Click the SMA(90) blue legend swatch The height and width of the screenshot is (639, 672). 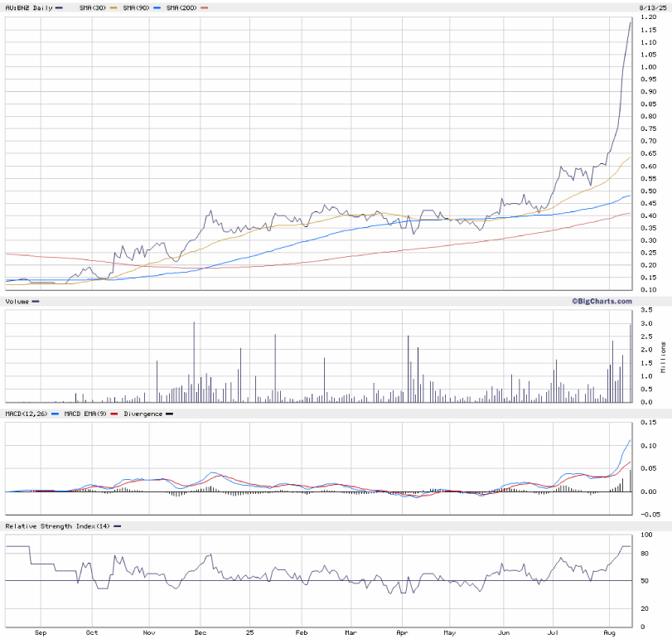[x=158, y=7]
